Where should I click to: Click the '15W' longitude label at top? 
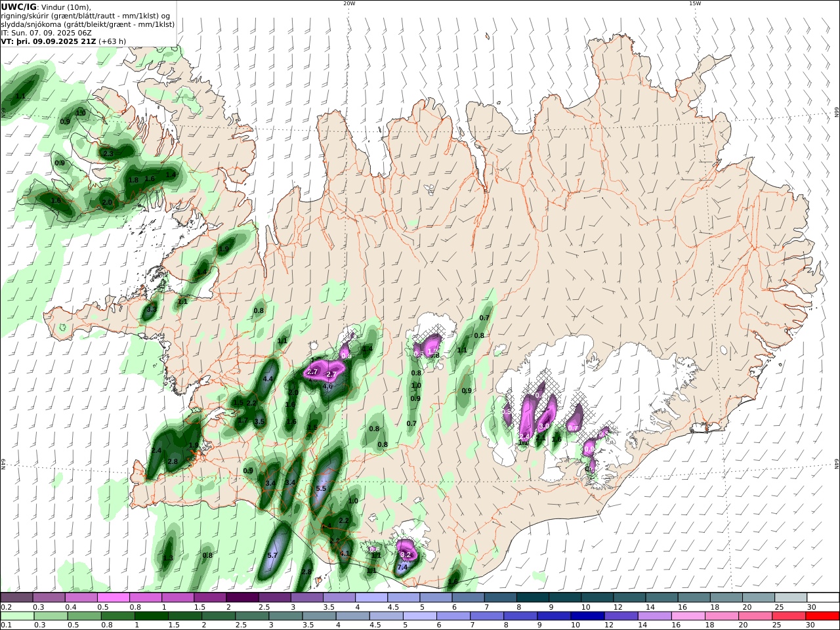click(x=695, y=3)
